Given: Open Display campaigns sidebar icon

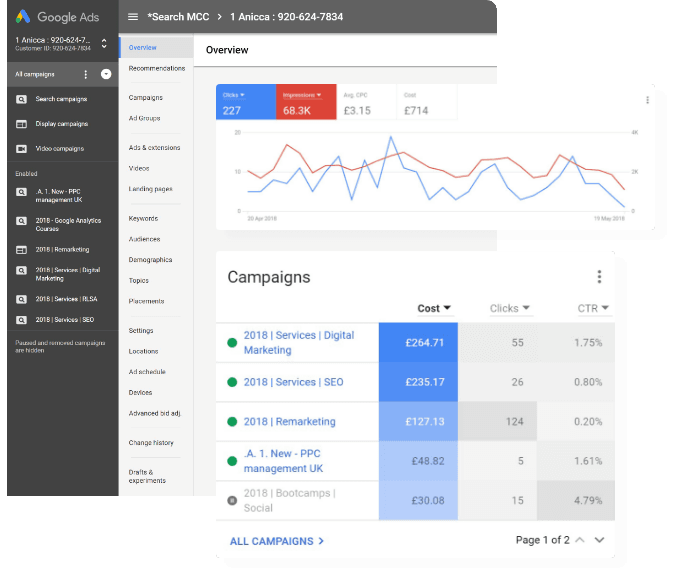Looking at the screenshot, I should click(x=21, y=124).
